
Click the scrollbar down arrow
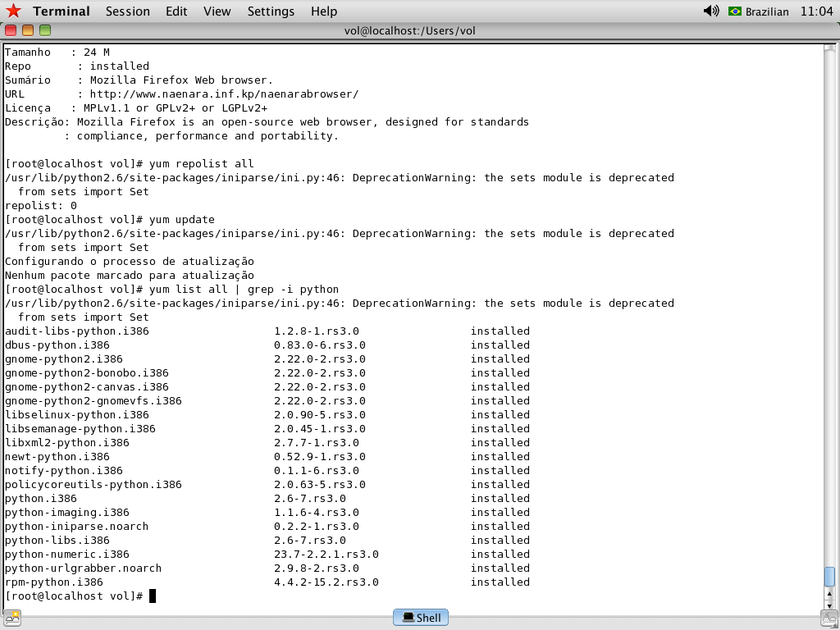829,605
